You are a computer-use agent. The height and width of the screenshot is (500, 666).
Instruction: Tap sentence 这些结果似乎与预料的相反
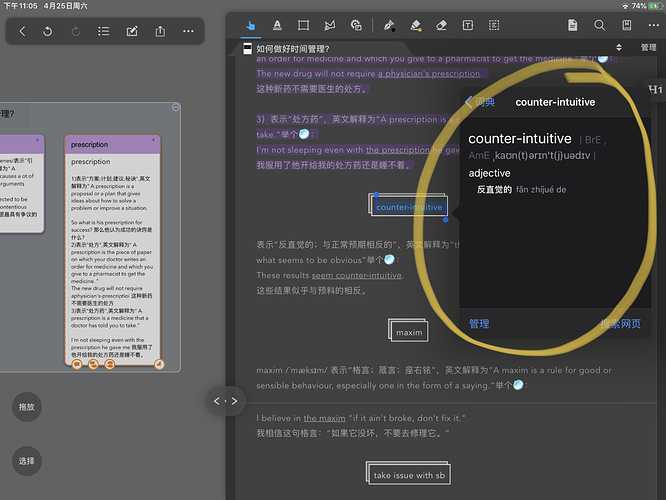pyautogui.click(x=311, y=291)
